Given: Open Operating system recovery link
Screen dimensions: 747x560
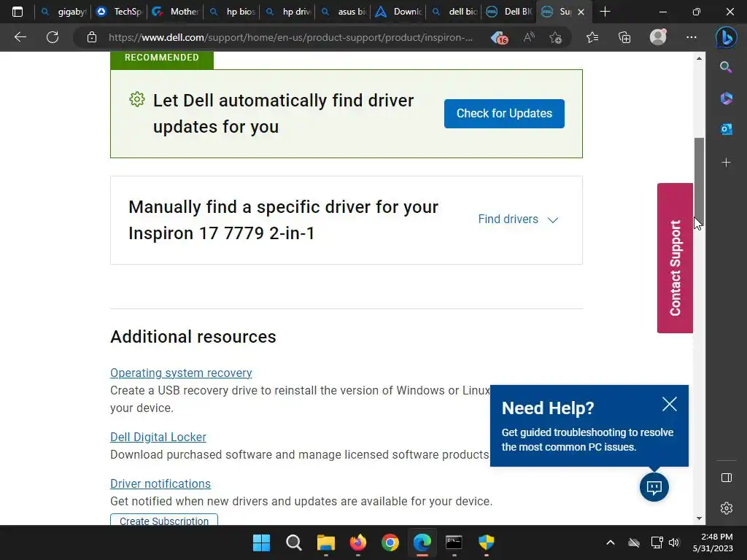Looking at the screenshot, I should coord(181,373).
